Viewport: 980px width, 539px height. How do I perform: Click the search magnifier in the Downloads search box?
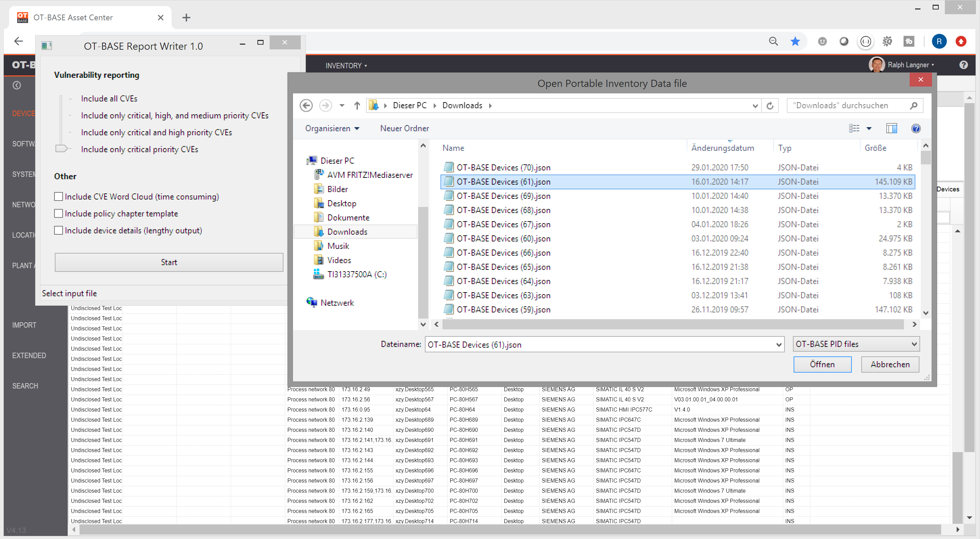pos(913,106)
